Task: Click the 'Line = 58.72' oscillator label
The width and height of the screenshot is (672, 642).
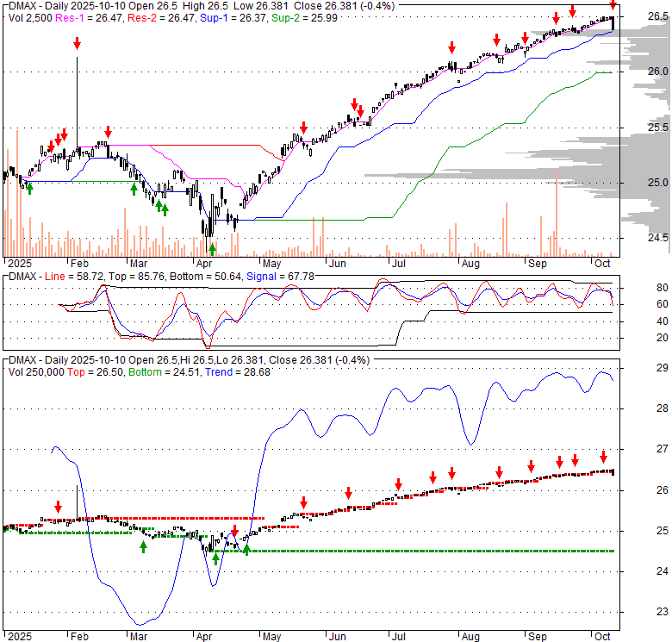Action: (74, 277)
